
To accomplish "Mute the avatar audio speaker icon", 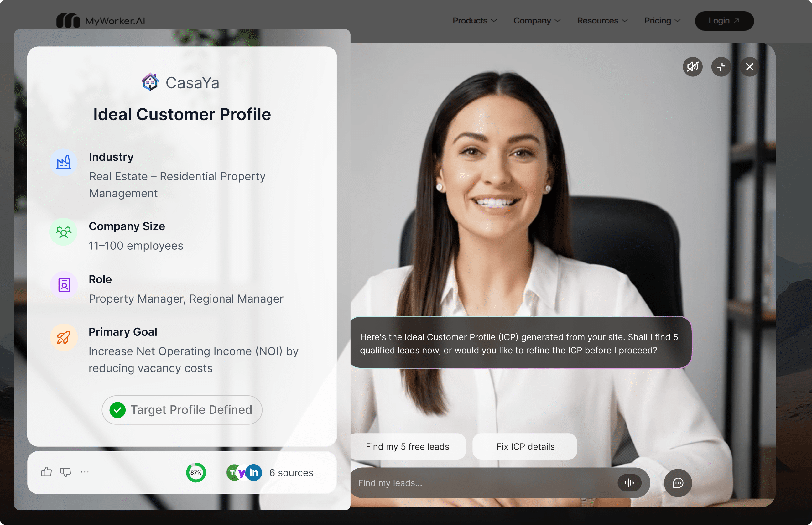I will 692,67.
